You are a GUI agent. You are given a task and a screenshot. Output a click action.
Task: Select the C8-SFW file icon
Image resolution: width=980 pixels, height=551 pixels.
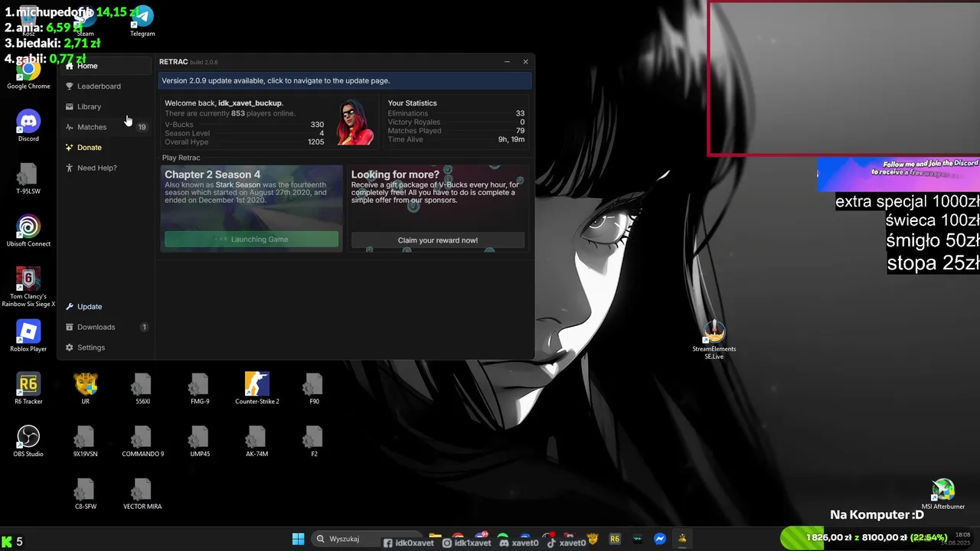pyautogui.click(x=85, y=494)
